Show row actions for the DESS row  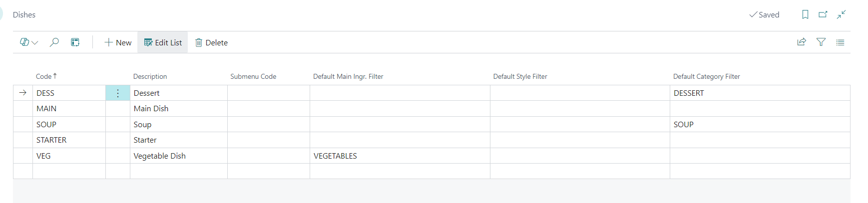pyautogui.click(x=118, y=93)
